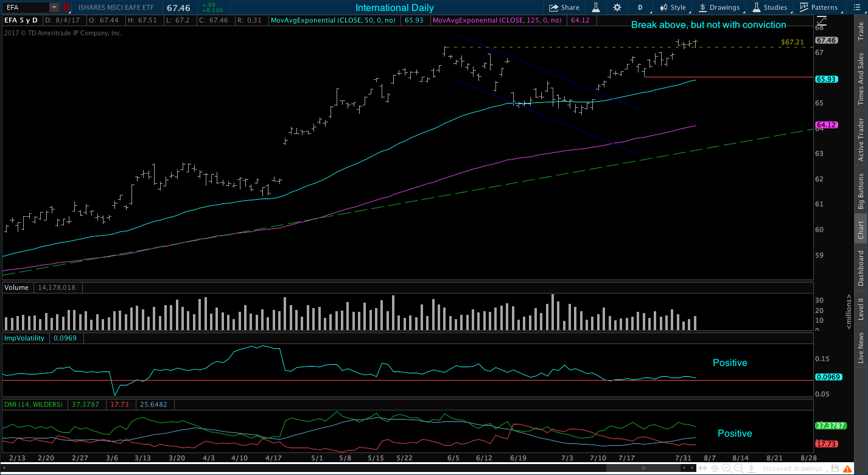Click the zoom in magnifier icon
This screenshot has height=475, width=868.
pos(727,468)
